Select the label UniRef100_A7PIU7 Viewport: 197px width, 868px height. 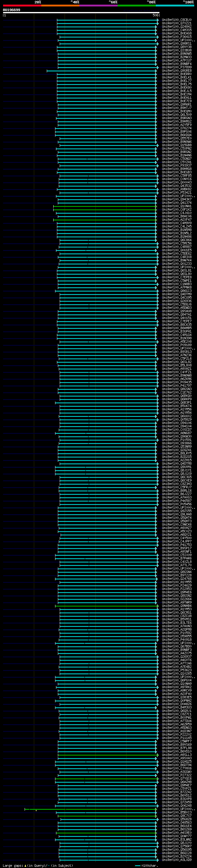pos(176,60)
